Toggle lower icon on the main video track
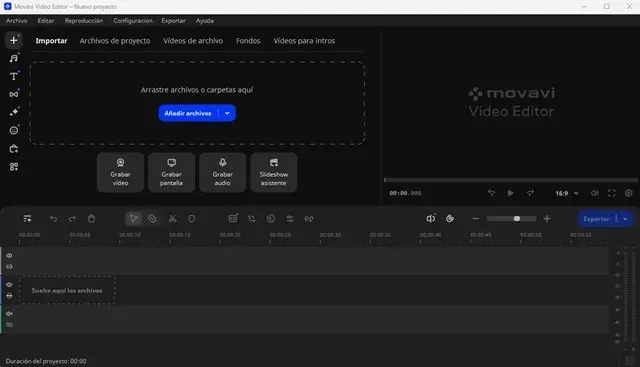This screenshot has height=367, width=640. point(9,296)
